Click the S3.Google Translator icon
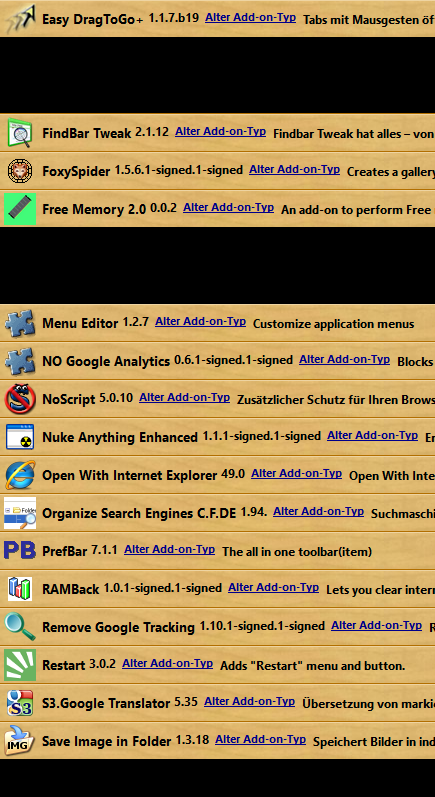Image resolution: width=435 pixels, height=797 pixels. pos(20,703)
